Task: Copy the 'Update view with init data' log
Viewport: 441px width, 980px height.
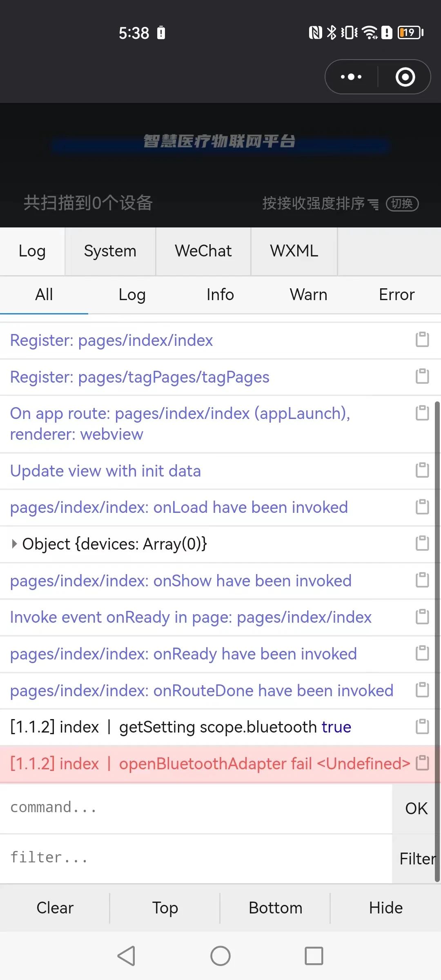Action: 422,470
